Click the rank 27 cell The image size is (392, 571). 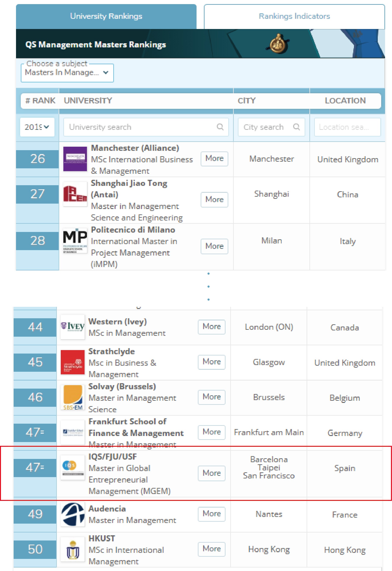[x=37, y=194]
